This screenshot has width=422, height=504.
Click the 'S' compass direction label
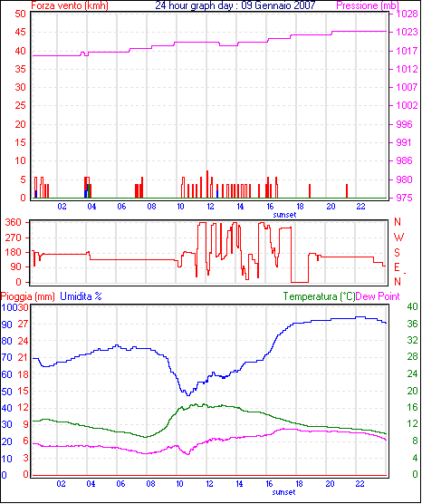[x=397, y=253]
